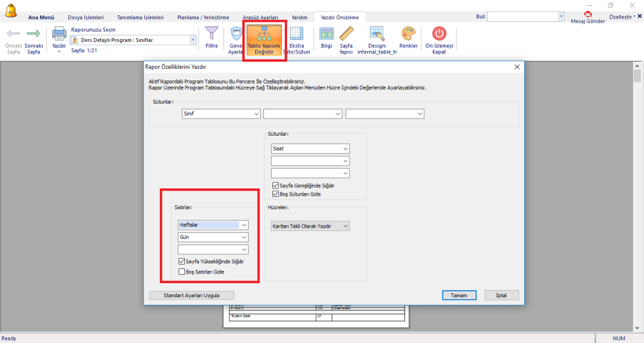Uncheck Boş Sütunları Gizle checkbox
The image size is (644, 343).
(x=276, y=194)
